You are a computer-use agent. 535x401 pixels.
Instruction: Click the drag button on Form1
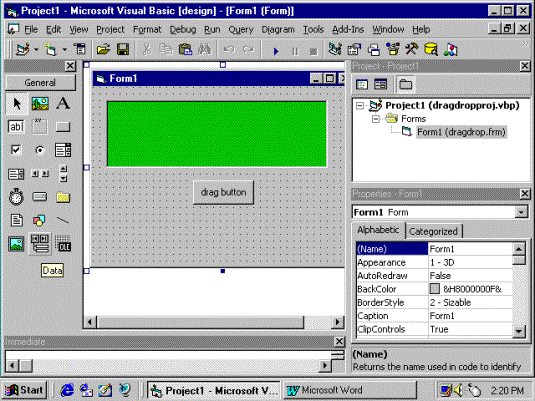click(223, 192)
